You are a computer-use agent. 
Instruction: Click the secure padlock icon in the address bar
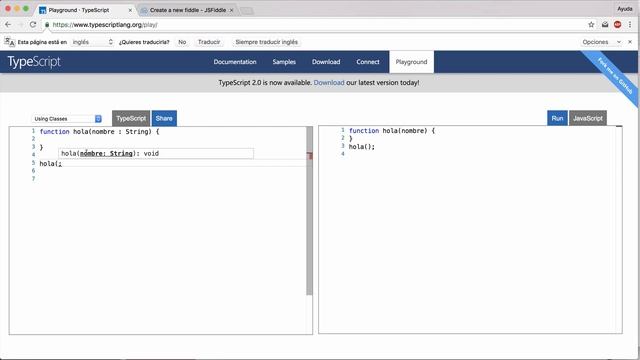[47, 25]
